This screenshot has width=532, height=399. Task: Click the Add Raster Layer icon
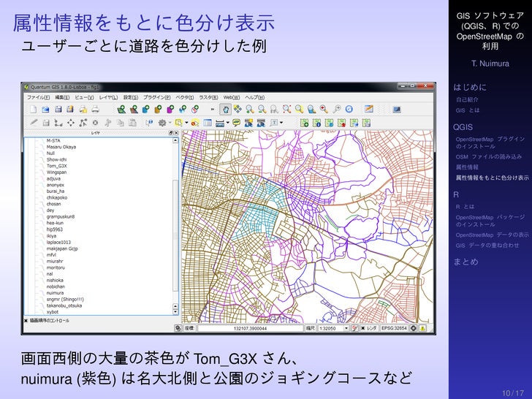click(x=134, y=110)
